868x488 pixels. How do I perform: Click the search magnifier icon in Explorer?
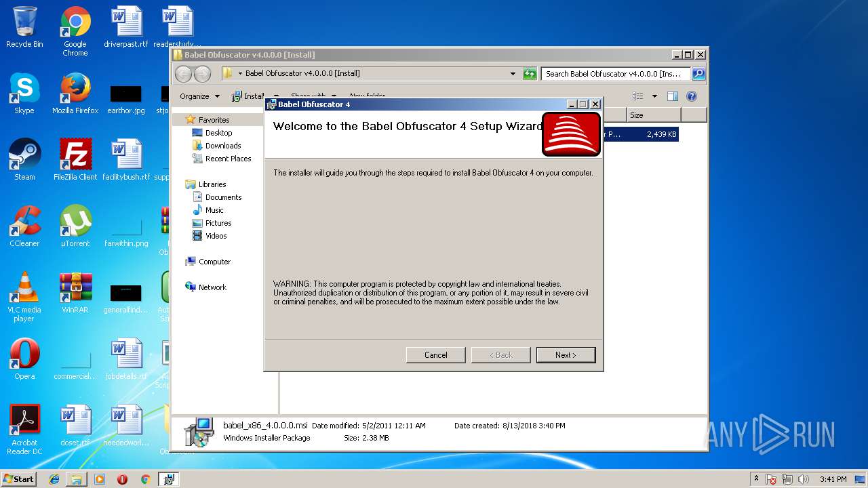(698, 74)
